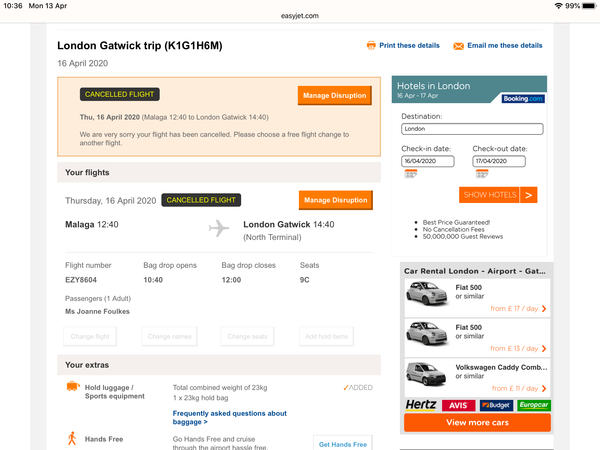This screenshot has height=450, width=600.
Task: Click the printer icon beside Print these details
Action: (371, 46)
